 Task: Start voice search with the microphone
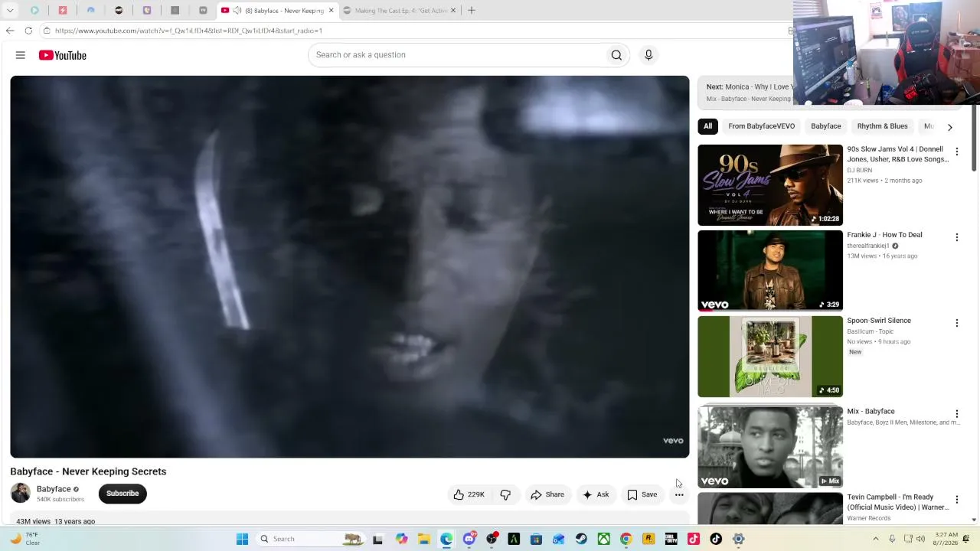(648, 55)
